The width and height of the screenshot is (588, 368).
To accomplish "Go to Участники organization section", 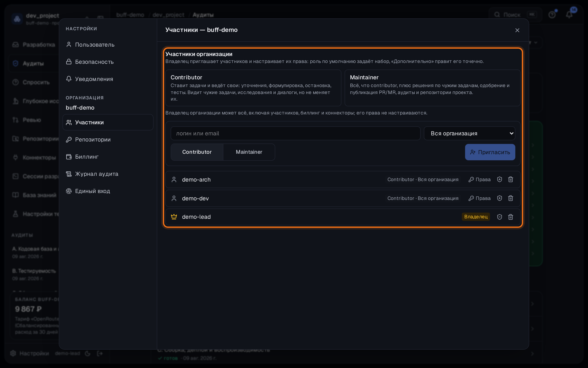I will [x=108, y=122].
